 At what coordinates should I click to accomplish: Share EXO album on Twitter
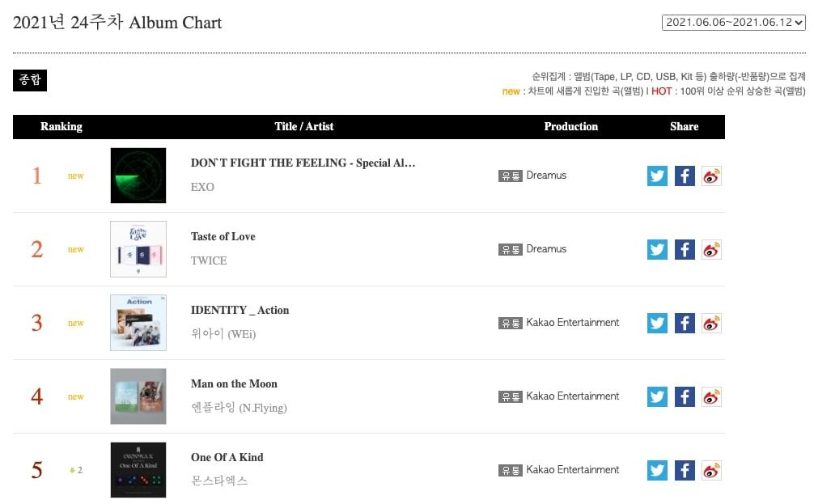point(657,176)
